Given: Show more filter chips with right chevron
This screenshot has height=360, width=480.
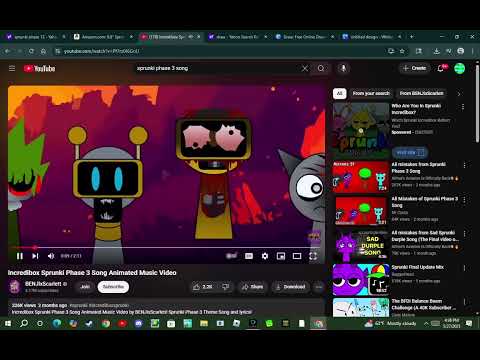Looking at the screenshot, I should click(x=459, y=94).
